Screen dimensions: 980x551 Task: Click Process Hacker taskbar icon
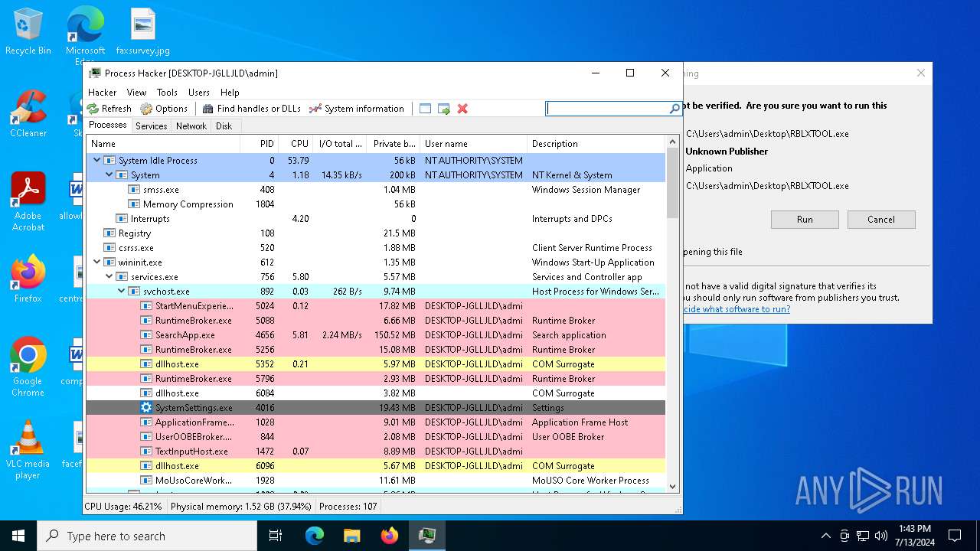point(426,536)
